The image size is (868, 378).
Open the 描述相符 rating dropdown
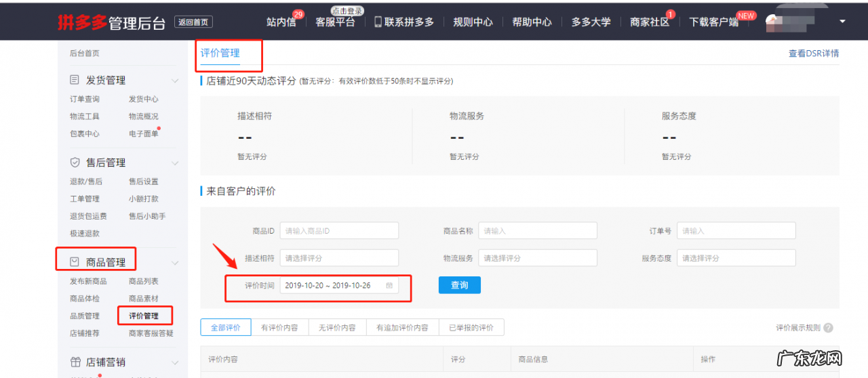click(339, 258)
